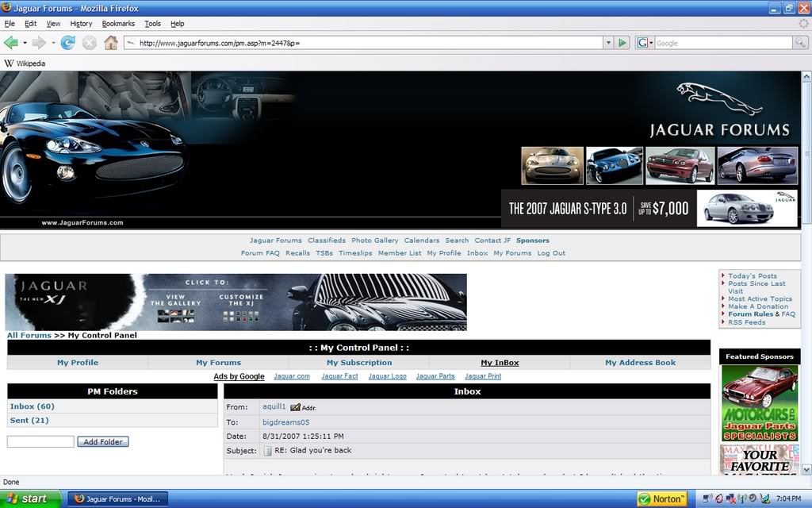Open the File menu
The width and height of the screenshot is (812, 508).
(10, 23)
